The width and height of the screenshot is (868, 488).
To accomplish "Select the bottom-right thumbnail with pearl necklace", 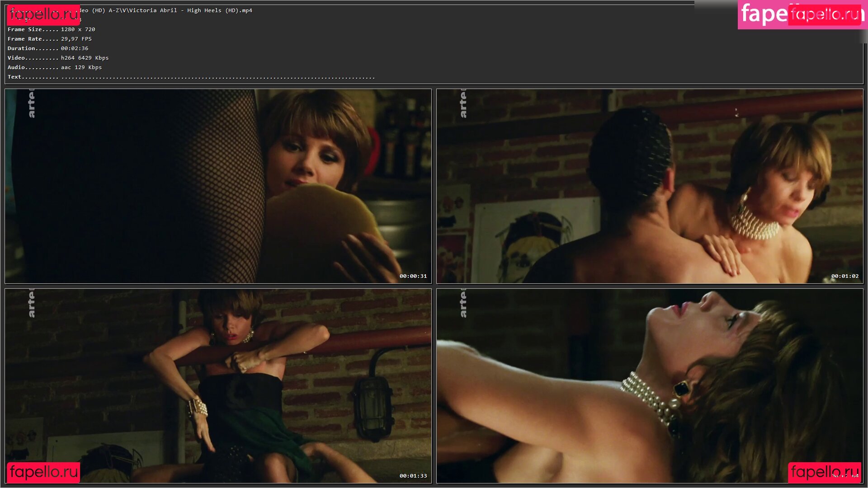I will (650, 386).
